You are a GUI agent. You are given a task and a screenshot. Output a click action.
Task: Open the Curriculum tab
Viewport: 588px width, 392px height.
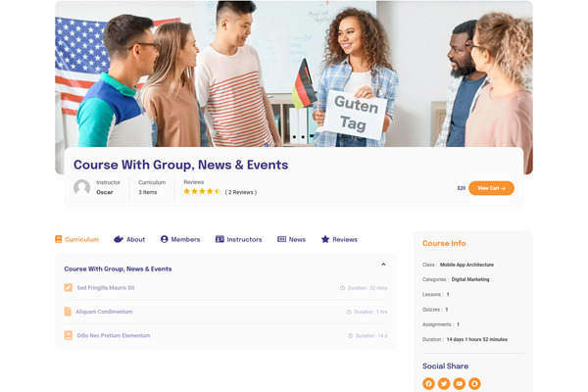(x=76, y=239)
